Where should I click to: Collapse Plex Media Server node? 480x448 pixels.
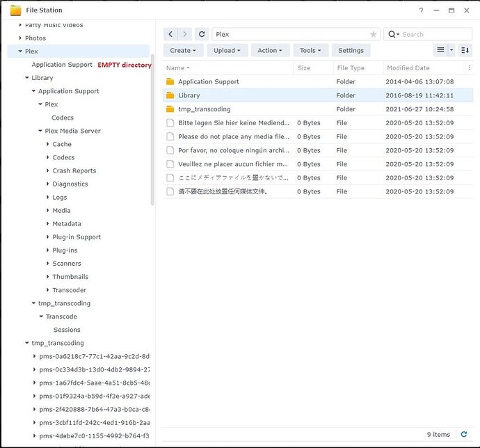[x=40, y=131]
